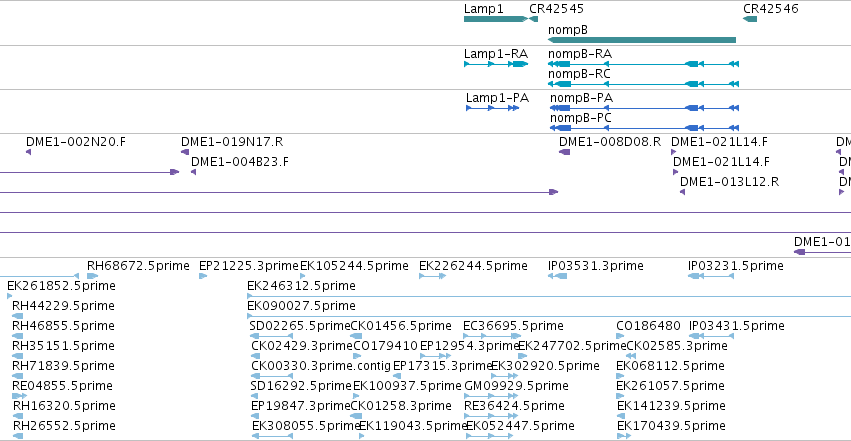Image resolution: width=851 pixels, height=441 pixels.
Task: Select the IP03231.5prime EST feature
Action: click(x=711, y=276)
